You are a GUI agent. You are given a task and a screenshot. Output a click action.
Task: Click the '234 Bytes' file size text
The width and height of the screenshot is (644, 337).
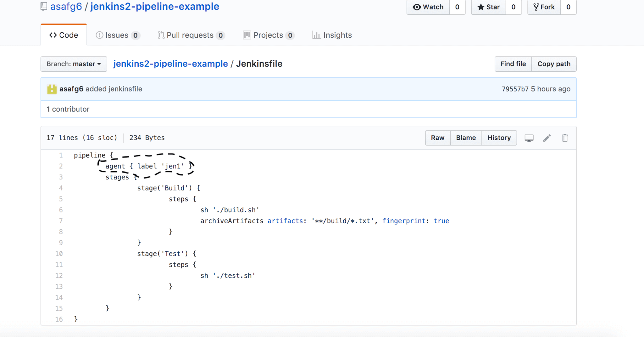(x=147, y=138)
